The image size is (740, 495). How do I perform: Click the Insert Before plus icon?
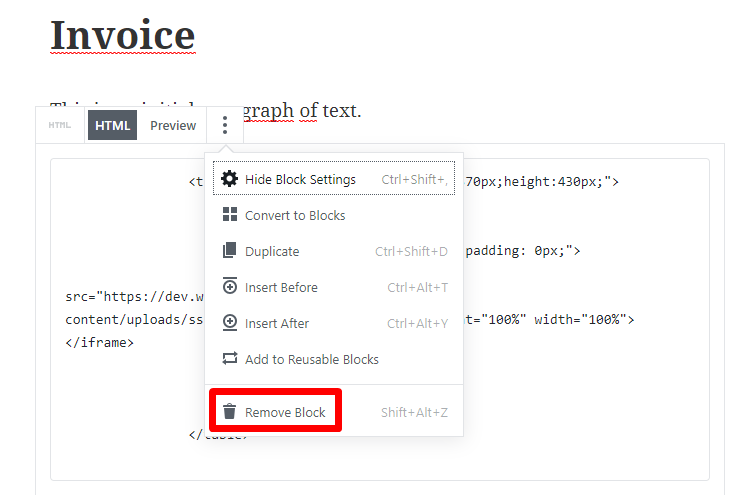230,287
